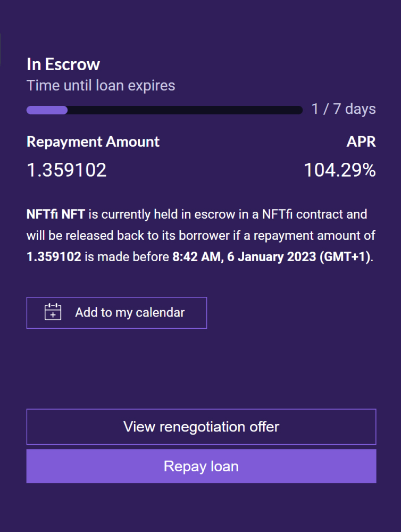Select the In Escrow heading
This screenshot has height=532, width=401.
(x=63, y=64)
